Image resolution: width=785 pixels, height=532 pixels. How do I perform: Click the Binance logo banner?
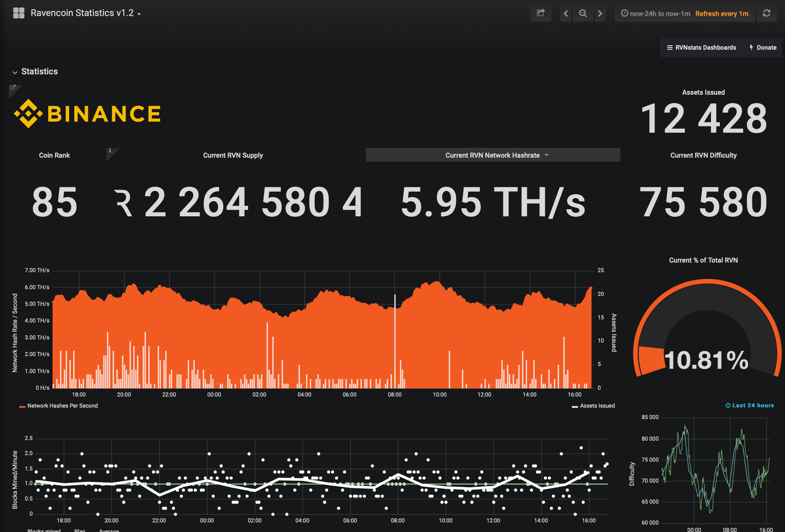[88, 114]
